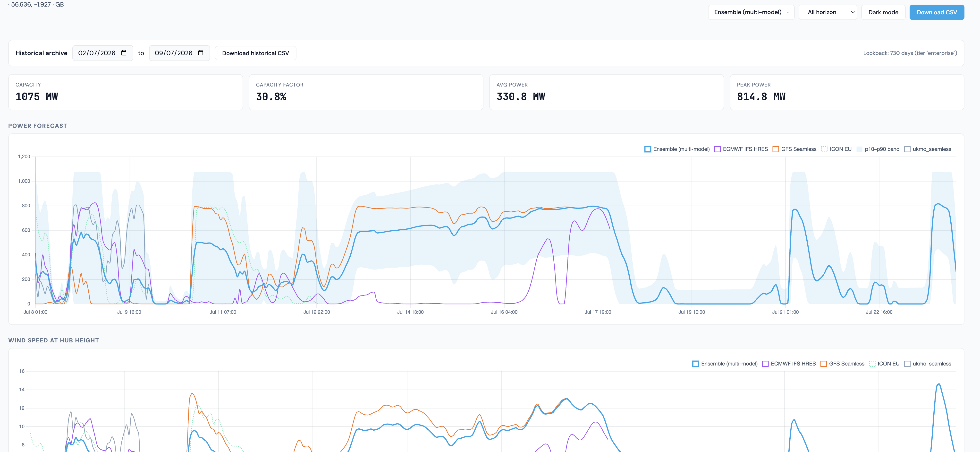Toggle ICON EU in wind speed legend
Screen dimensions: 980x452
[884, 364]
